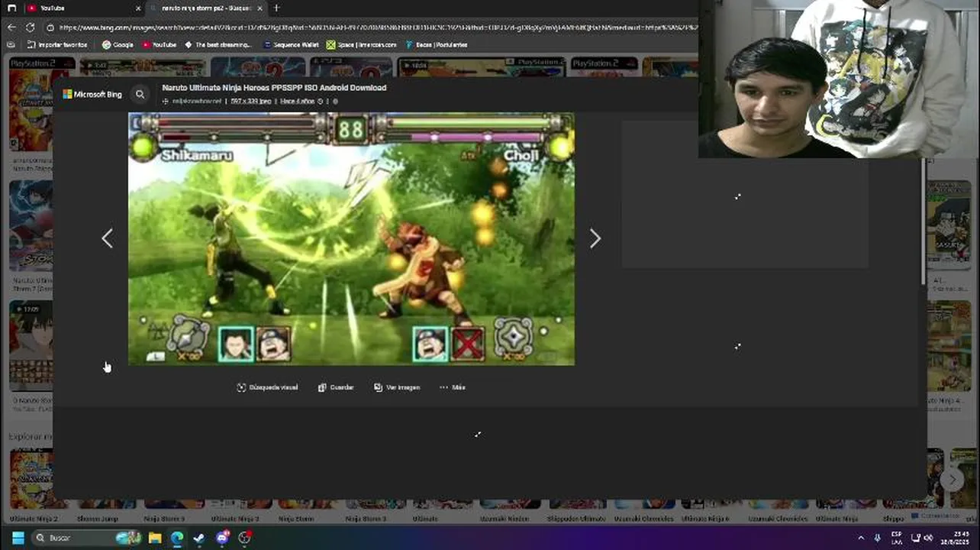980x550 pixels.
Task: Open the YouTube bookmark in the favorites bar
Action: click(159, 44)
